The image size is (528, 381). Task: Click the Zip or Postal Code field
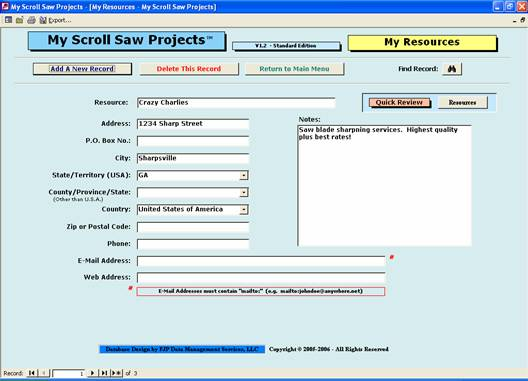[193, 227]
